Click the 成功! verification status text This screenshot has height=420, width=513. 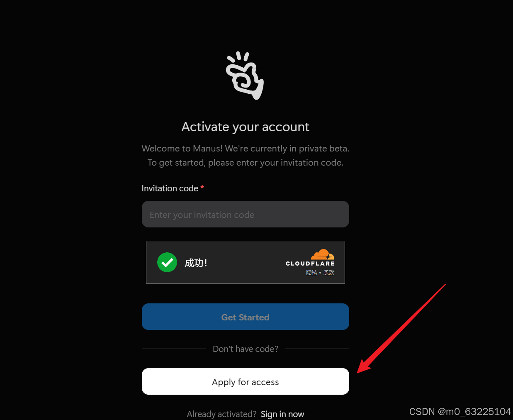coord(196,263)
